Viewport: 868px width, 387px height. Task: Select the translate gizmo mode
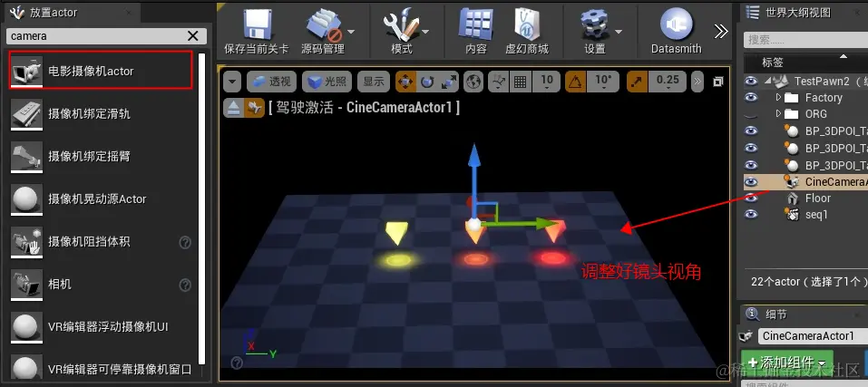406,82
